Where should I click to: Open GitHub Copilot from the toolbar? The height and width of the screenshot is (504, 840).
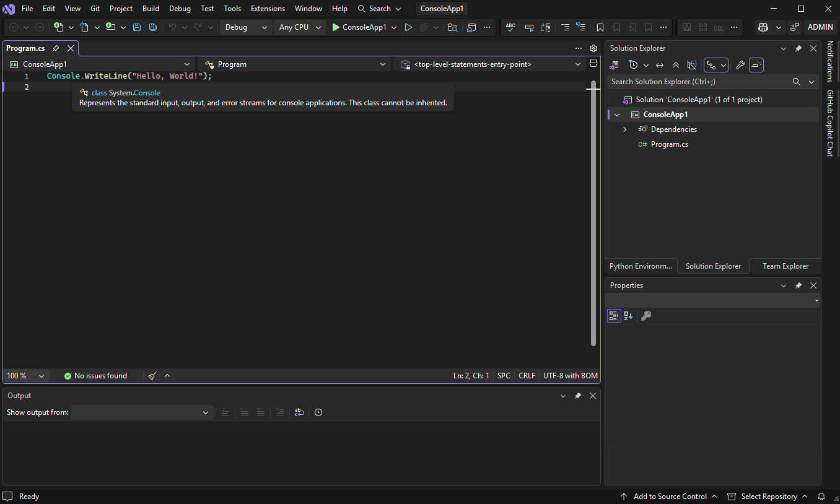(x=763, y=27)
